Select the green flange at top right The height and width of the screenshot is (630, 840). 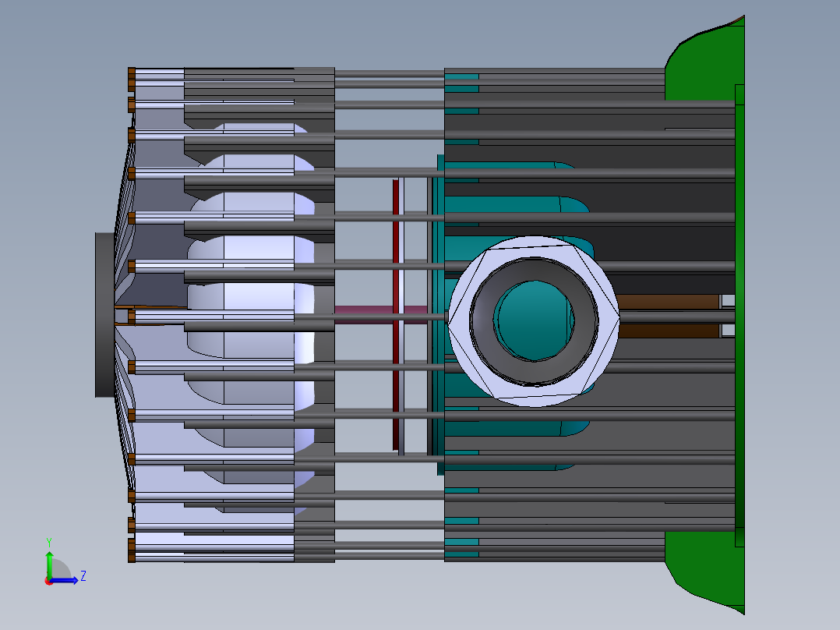(706, 63)
